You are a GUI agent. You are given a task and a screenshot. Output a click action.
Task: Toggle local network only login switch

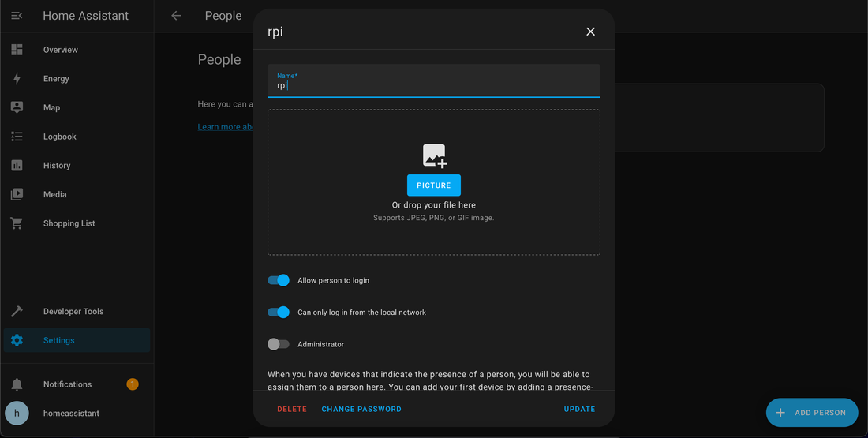tap(279, 313)
